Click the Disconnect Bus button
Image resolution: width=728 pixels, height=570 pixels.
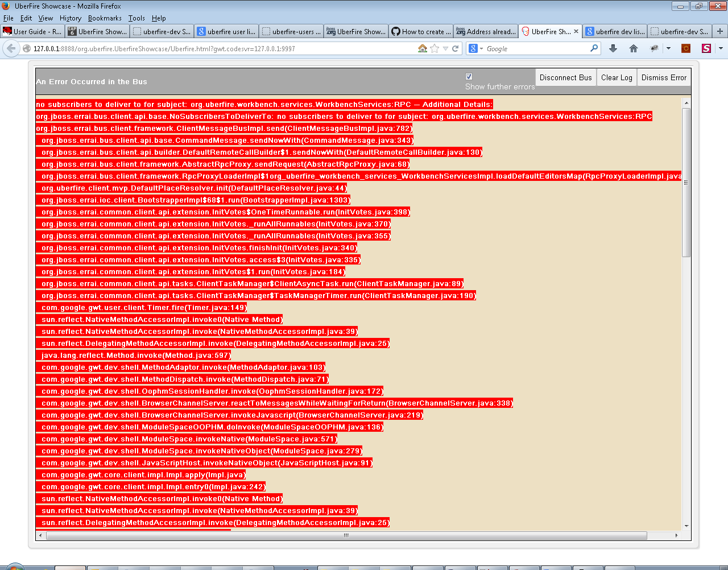[x=565, y=78]
